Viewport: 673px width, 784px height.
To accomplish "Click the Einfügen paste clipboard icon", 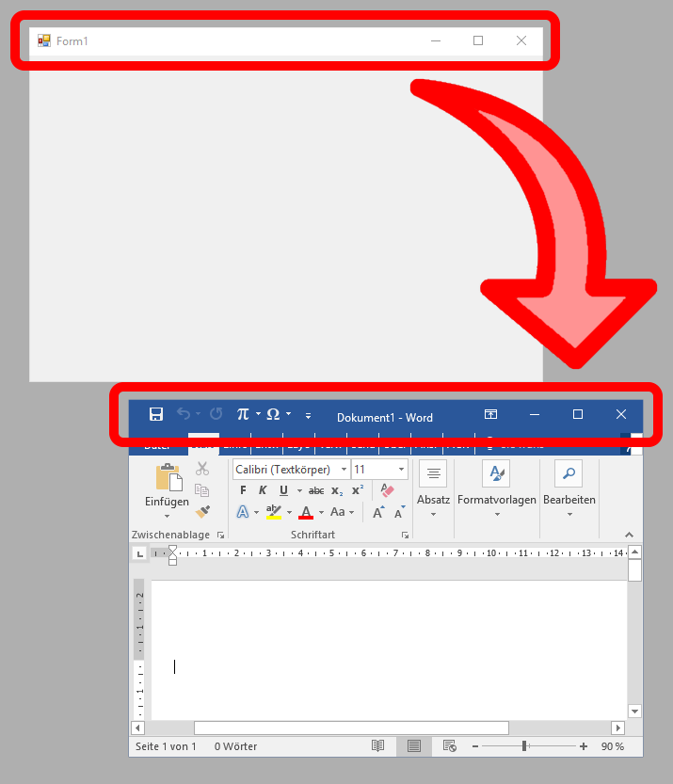I will [x=169, y=477].
